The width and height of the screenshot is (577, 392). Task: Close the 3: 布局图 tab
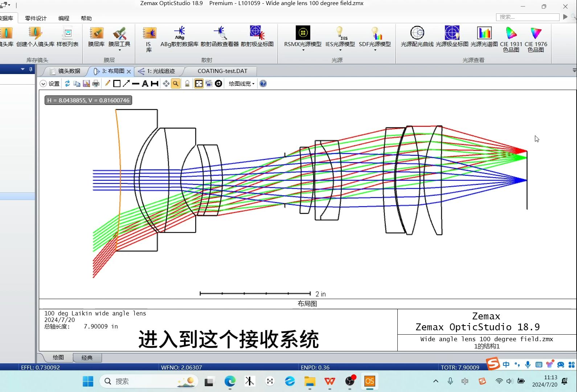(x=129, y=72)
